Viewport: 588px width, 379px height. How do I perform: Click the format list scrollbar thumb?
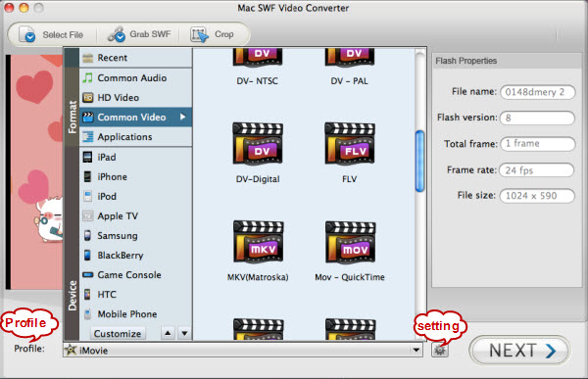420,162
